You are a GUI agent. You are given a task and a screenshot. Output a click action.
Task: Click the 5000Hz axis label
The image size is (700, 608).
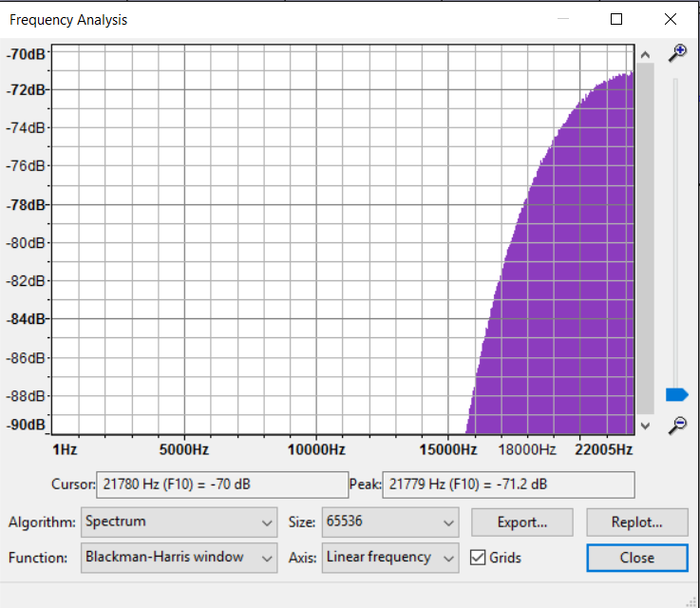[x=184, y=449]
